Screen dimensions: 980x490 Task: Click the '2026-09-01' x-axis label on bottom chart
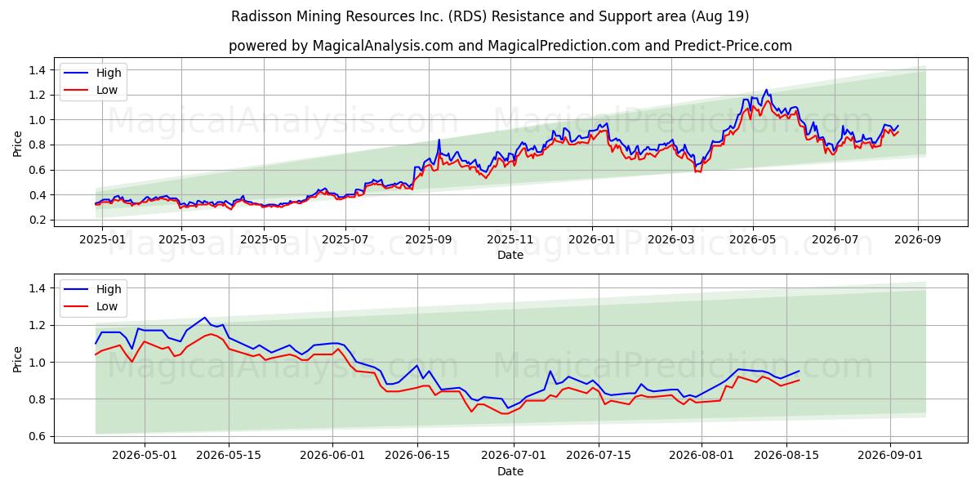890,457
